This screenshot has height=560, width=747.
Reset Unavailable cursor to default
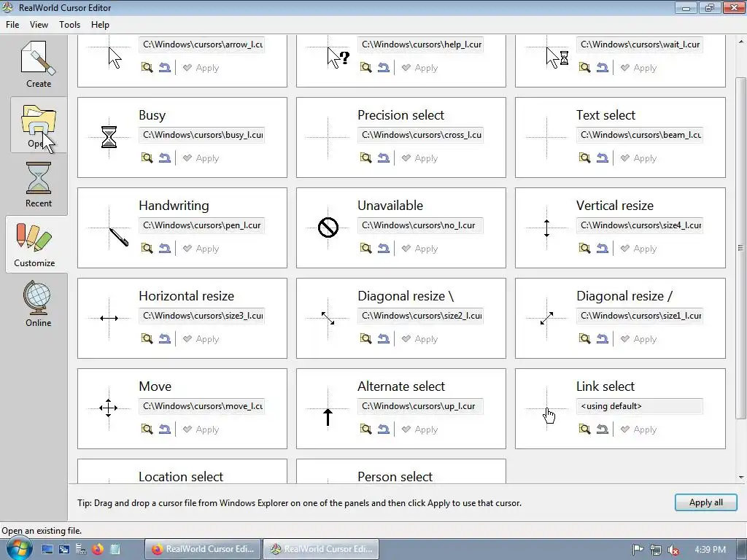point(384,249)
